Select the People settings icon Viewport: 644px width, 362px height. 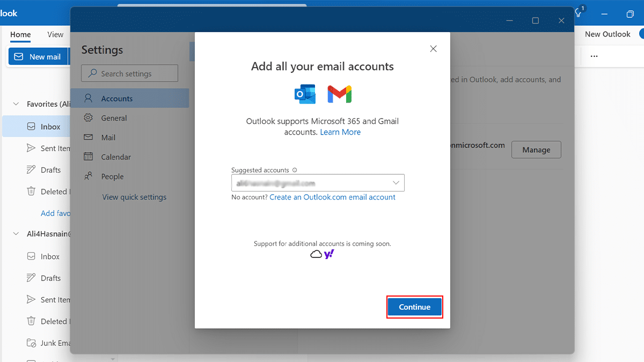[x=87, y=176]
